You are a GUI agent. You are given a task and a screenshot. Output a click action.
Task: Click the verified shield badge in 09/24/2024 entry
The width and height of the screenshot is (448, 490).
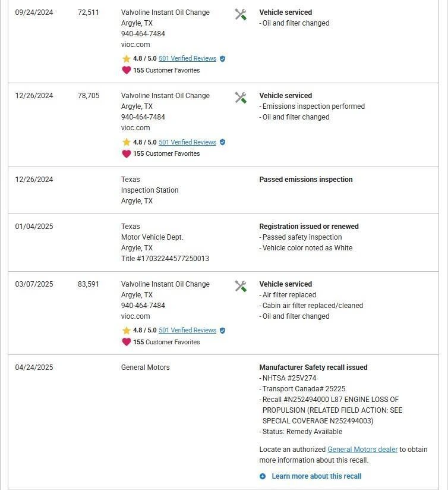[223, 59]
